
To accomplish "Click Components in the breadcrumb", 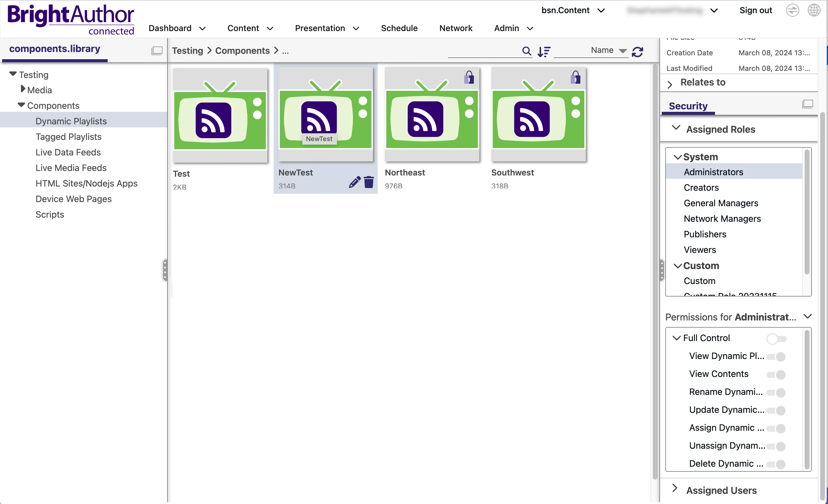I will click(242, 51).
